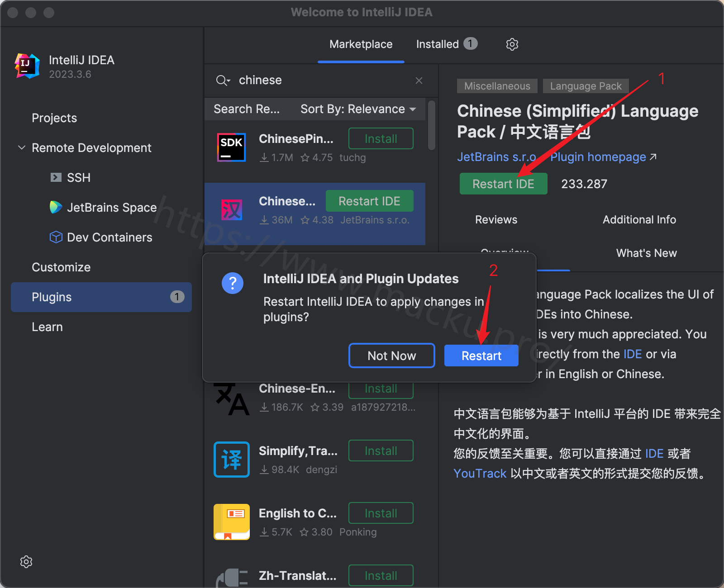
Task: Open the YouTrack link
Action: [x=480, y=473]
